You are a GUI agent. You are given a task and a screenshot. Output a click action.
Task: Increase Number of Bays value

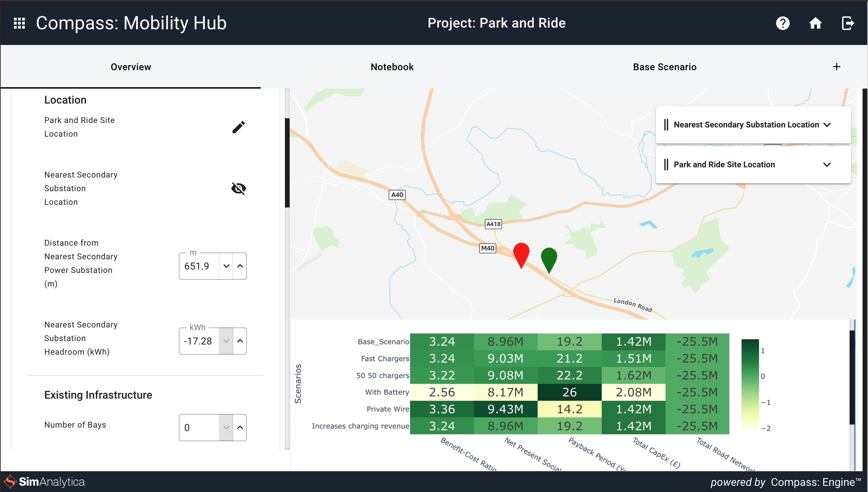coord(240,428)
